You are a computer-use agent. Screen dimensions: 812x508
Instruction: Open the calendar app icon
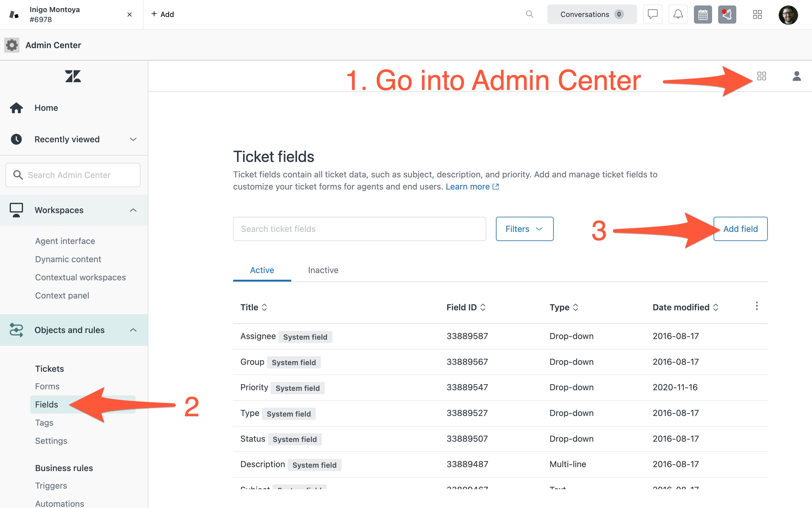click(x=703, y=15)
